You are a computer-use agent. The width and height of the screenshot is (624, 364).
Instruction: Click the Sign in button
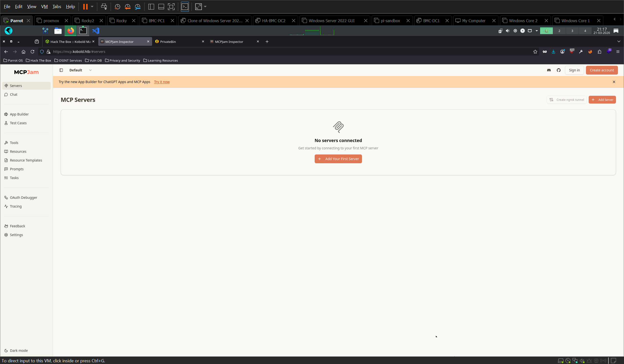(x=574, y=70)
